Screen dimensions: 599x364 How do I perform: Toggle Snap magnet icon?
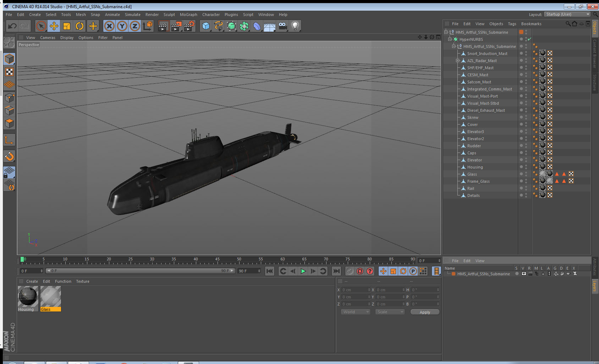[9, 156]
